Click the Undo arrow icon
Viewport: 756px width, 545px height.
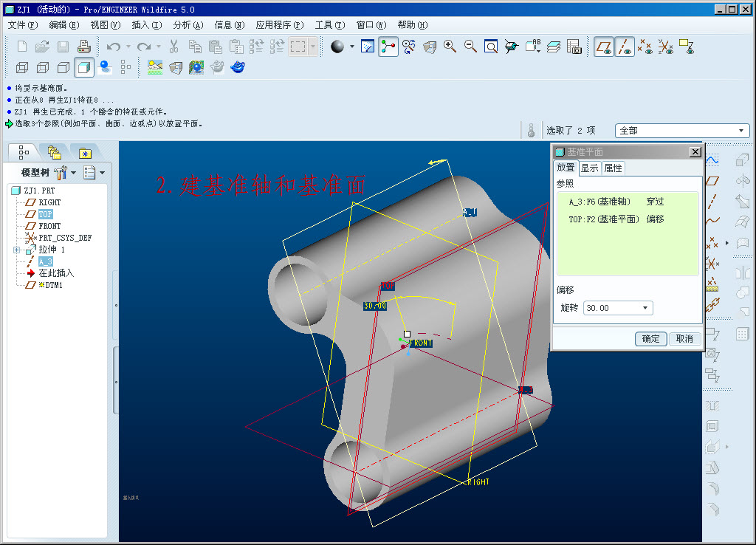113,47
